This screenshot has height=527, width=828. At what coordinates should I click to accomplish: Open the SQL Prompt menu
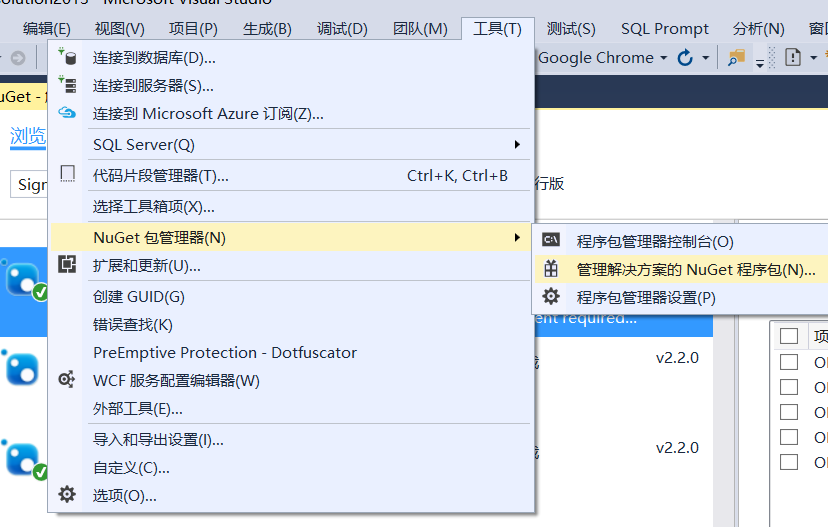tap(665, 29)
